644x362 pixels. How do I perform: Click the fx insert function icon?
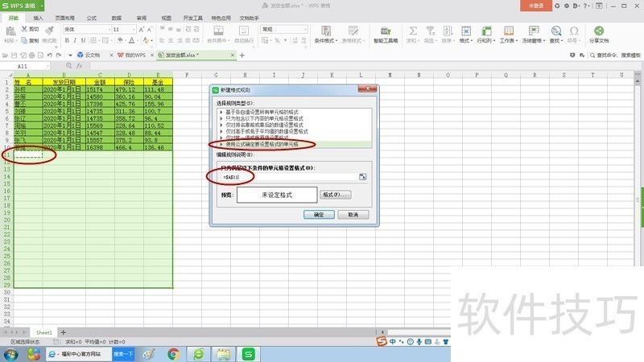pos(79,66)
